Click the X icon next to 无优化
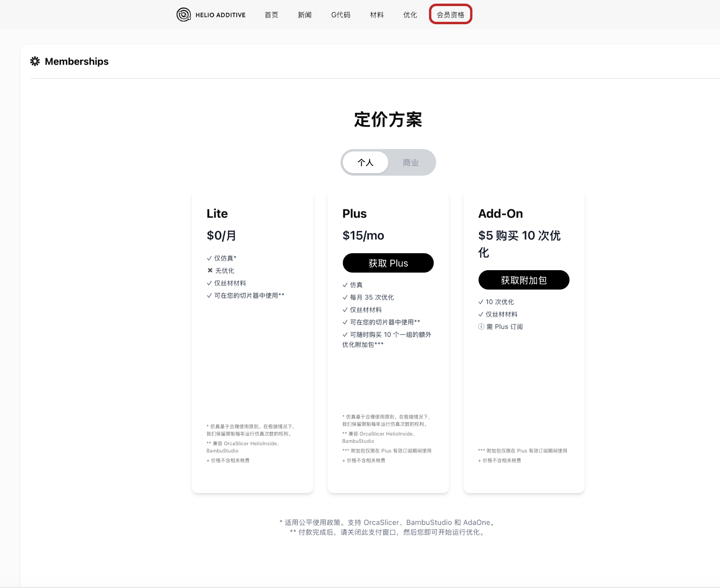The height and width of the screenshot is (588, 720). click(x=210, y=271)
